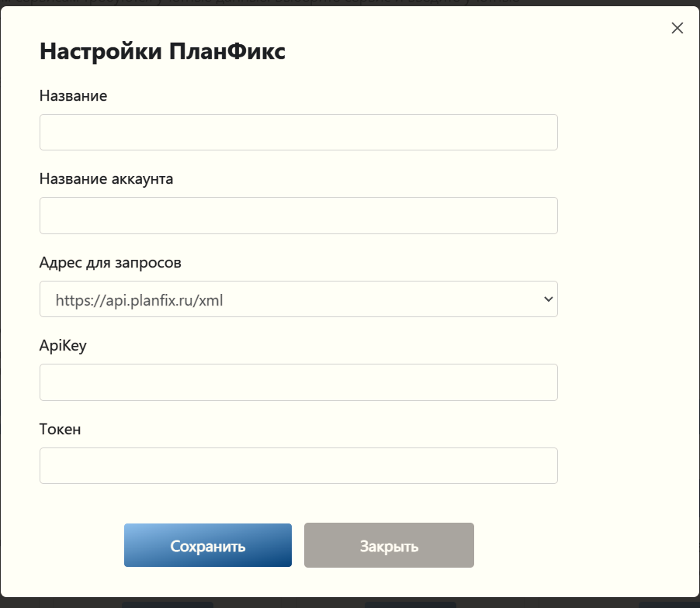This screenshot has width=700, height=608.
Task: Click the Закрыть button
Action: click(x=389, y=545)
